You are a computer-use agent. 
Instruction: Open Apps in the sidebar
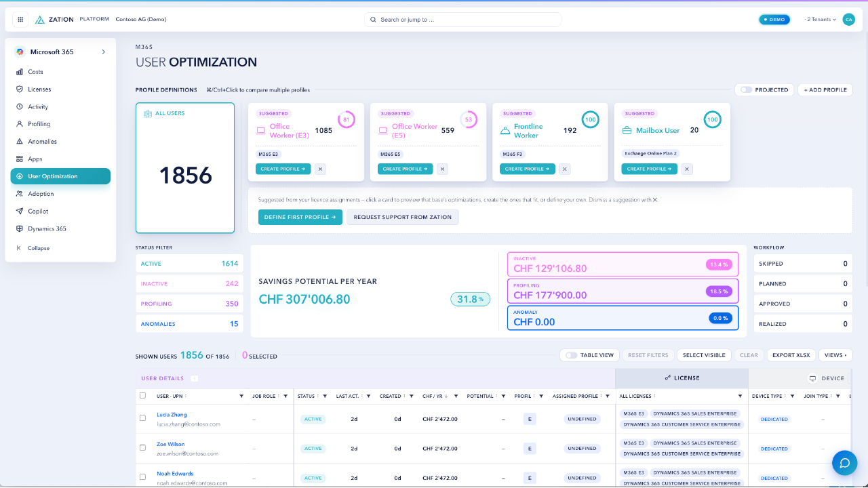[60, 159]
